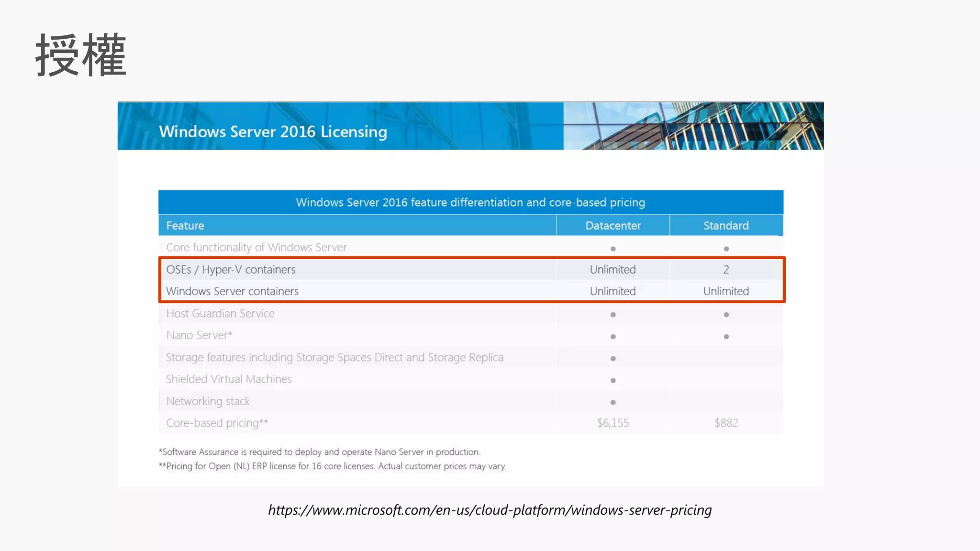This screenshot has height=551, width=980.
Task: Select Networking stack row label
Action: [x=208, y=401]
